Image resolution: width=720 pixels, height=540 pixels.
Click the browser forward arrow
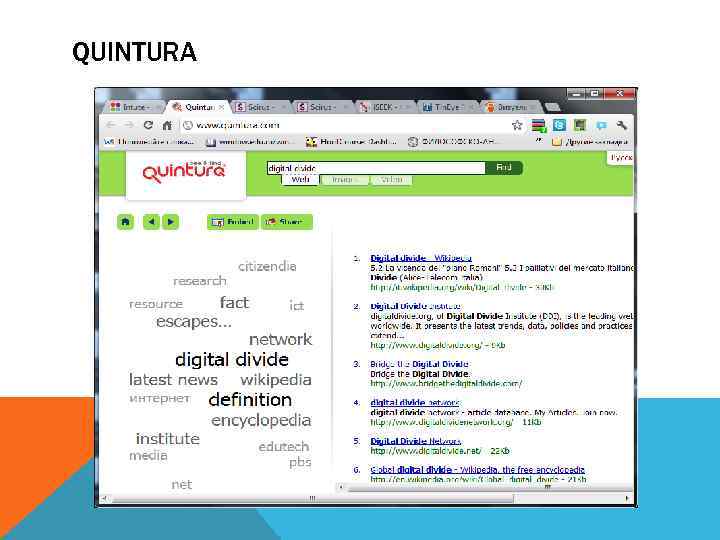tap(129, 125)
